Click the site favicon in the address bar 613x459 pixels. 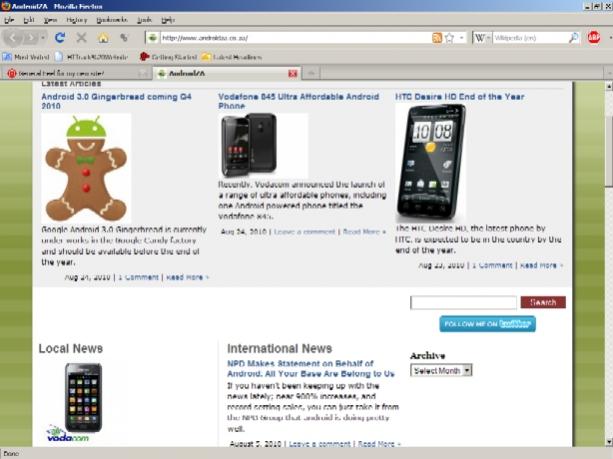pyautogui.click(x=152, y=38)
